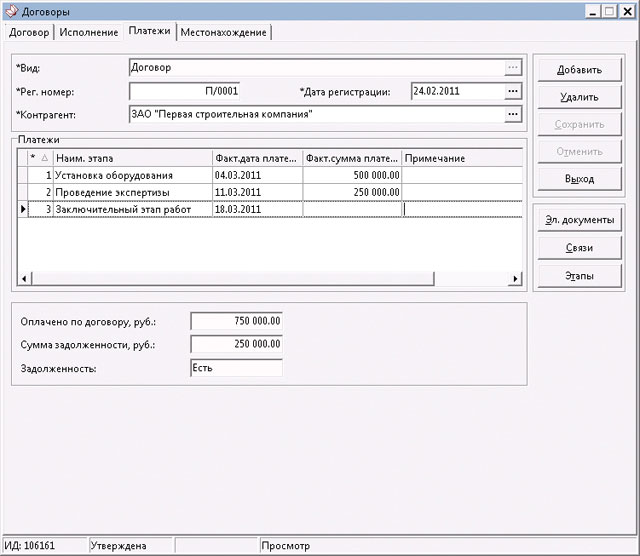This screenshot has width=640, height=556.
Task: Click the date cell 04.03.2011
Action: coord(258,175)
